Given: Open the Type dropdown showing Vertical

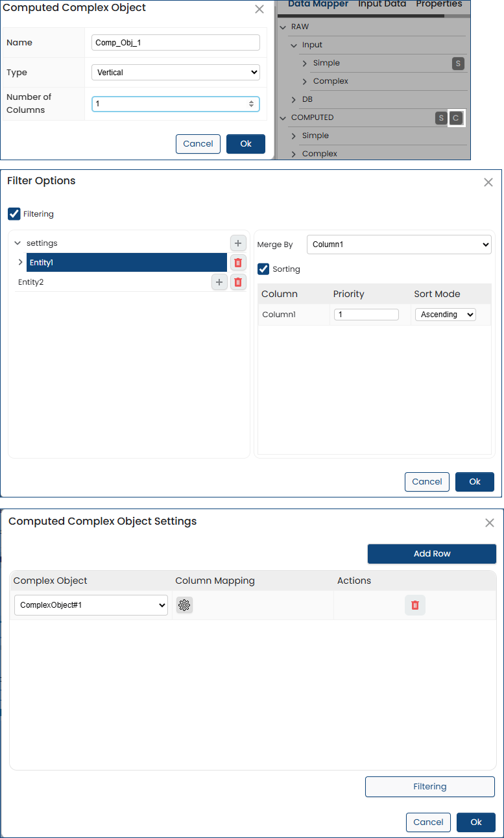Looking at the screenshot, I should click(175, 73).
